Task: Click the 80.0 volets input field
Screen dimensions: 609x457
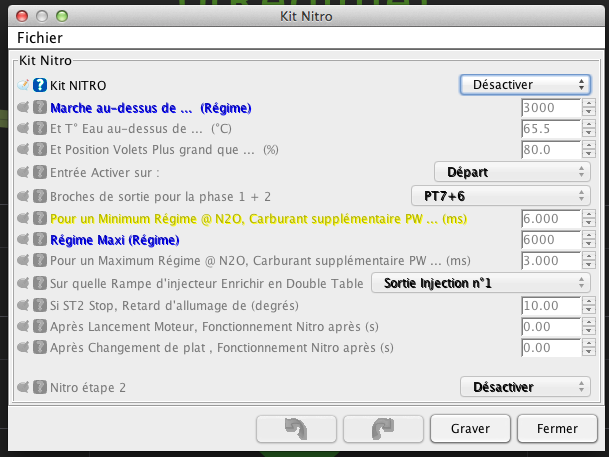Action: point(551,149)
